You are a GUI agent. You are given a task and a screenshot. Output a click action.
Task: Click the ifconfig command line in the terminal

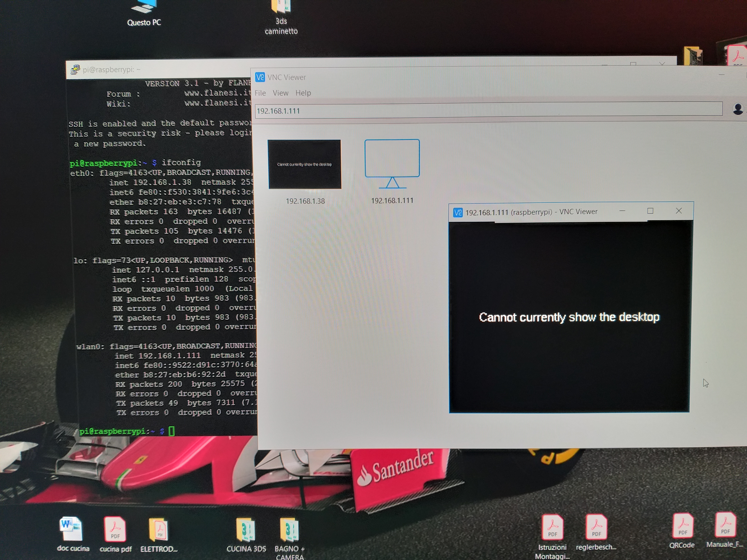click(135, 163)
